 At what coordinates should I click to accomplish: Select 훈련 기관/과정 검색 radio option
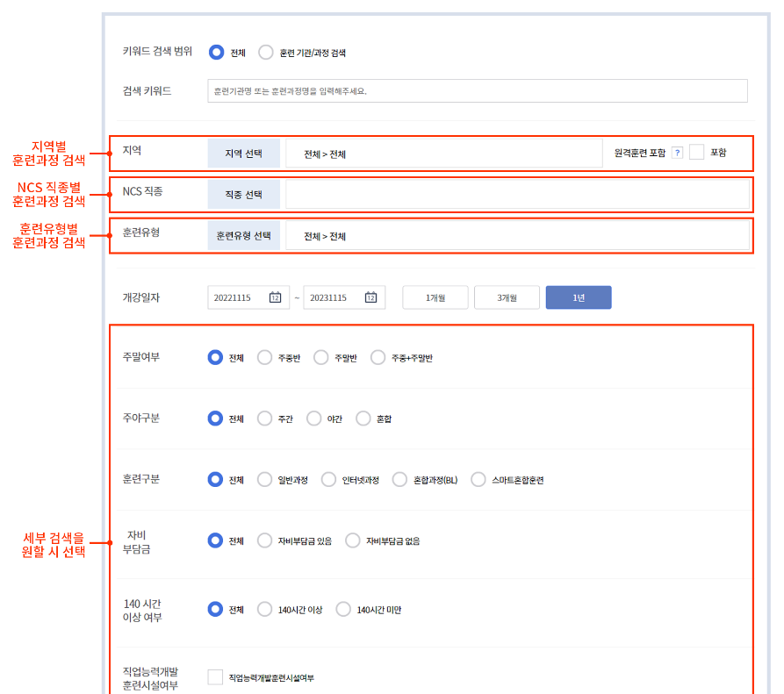265,52
